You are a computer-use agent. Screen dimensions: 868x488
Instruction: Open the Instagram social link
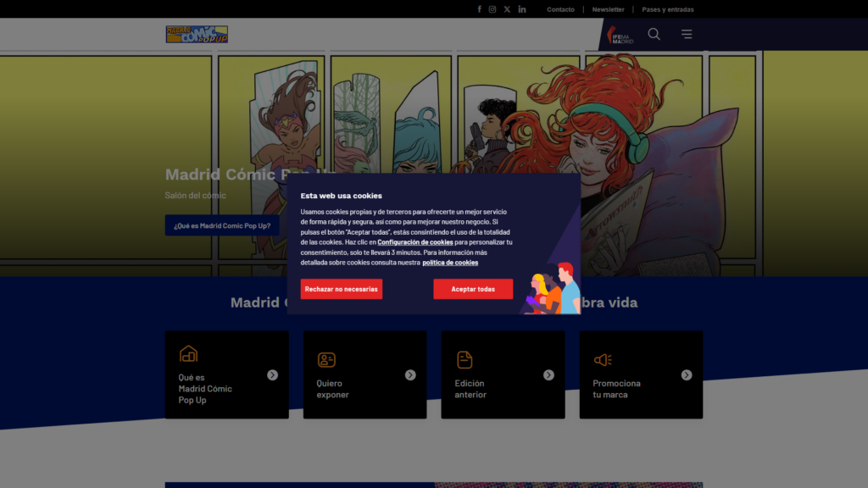click(x=492, y=9)
